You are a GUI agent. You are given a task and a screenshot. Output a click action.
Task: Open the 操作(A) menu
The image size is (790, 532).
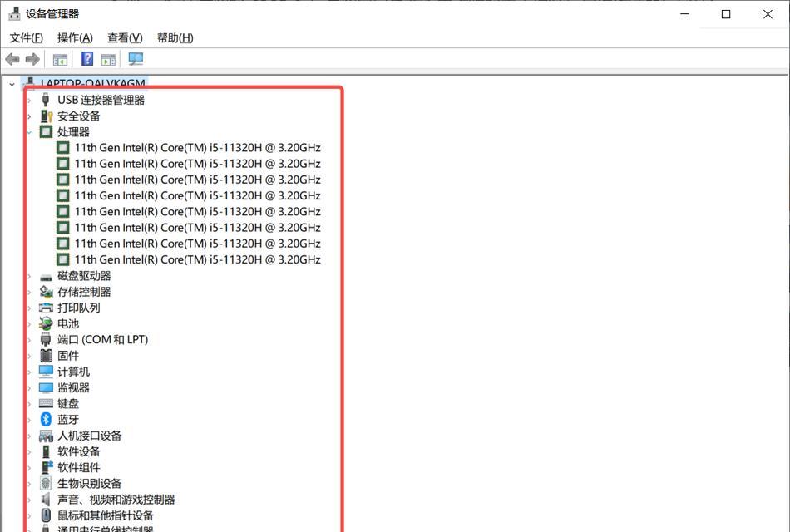[75, 37]
